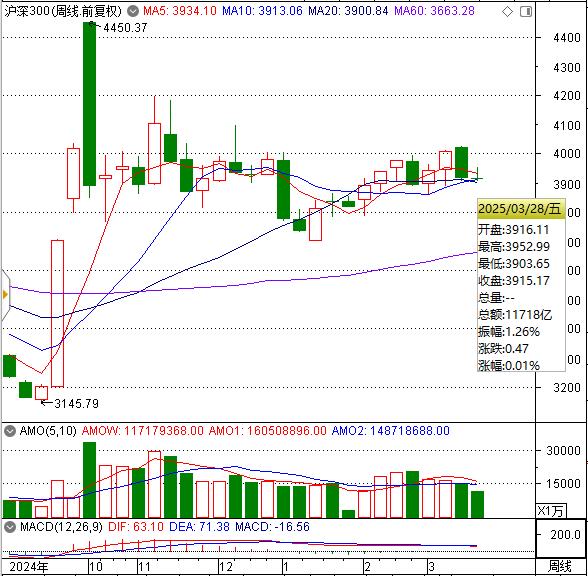Click the 涨幅:0.01% row in tooltip
The image size is (588, 576).
(x=509, y=365)
